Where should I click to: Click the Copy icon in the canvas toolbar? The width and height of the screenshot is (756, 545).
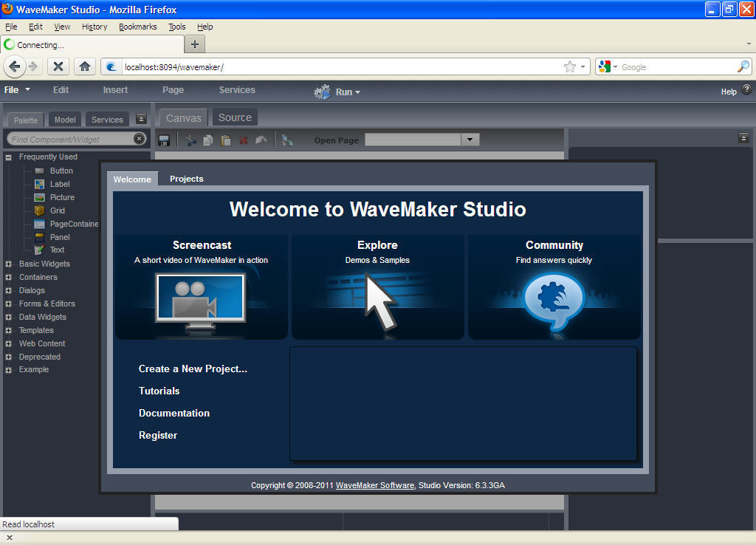point(208,140)
